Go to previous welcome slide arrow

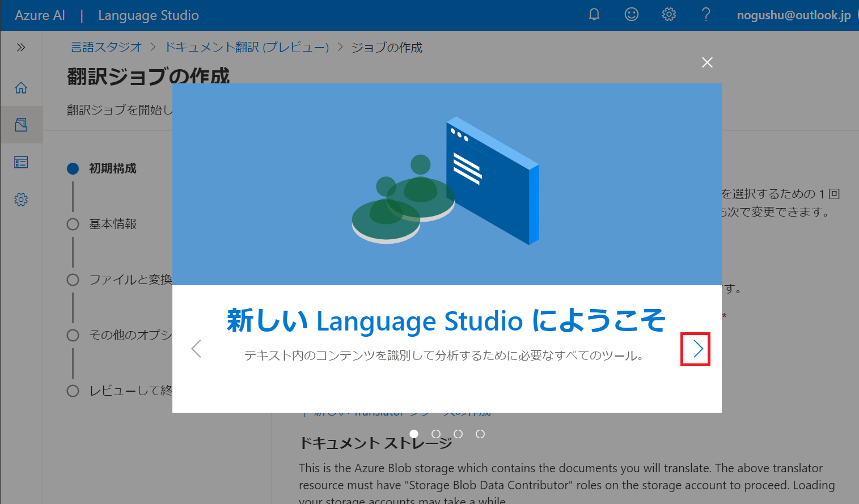[197, 349]
